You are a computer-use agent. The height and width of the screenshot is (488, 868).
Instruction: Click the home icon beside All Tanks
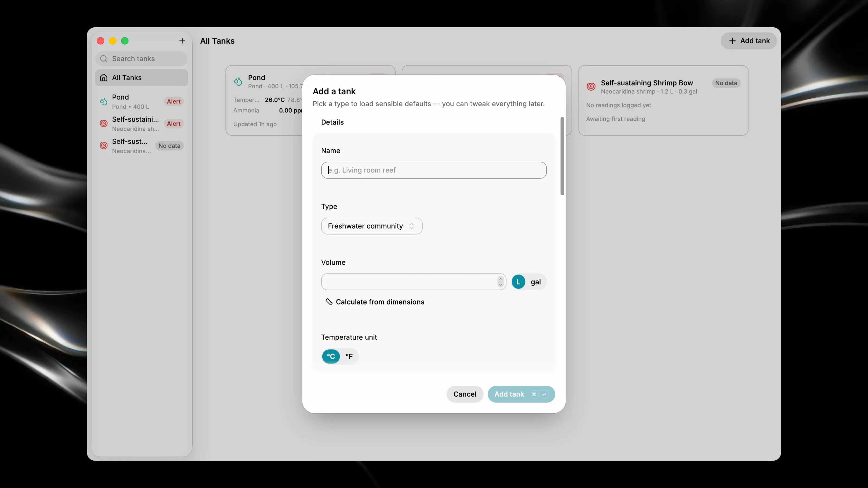(104, 78)
